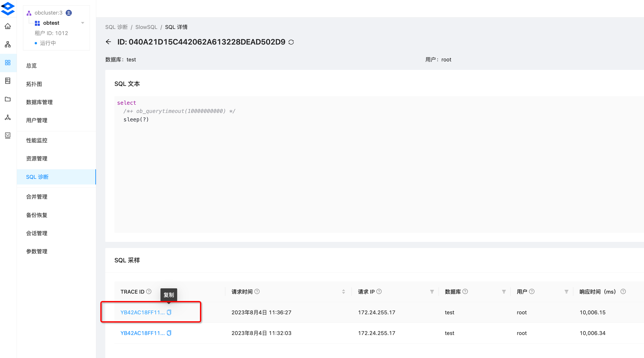Click the sort arrows on 请求时间 column

pyautogui.click(x=344, y=291)
